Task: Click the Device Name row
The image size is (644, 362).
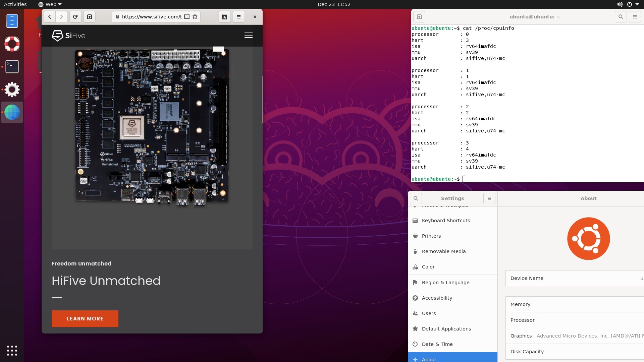Action: coord(575,278)
